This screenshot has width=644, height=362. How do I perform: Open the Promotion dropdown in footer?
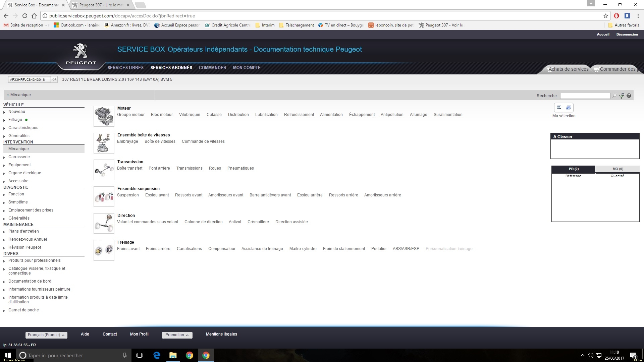(x=177, y=335)
